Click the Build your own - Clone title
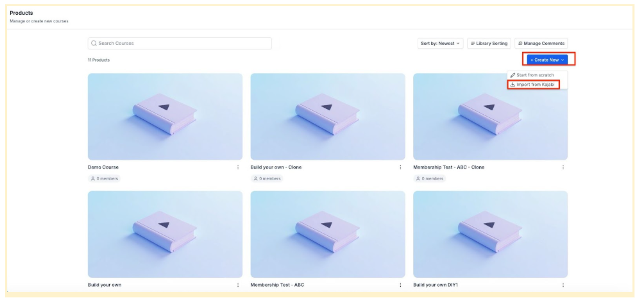 [x=276, y=167]
